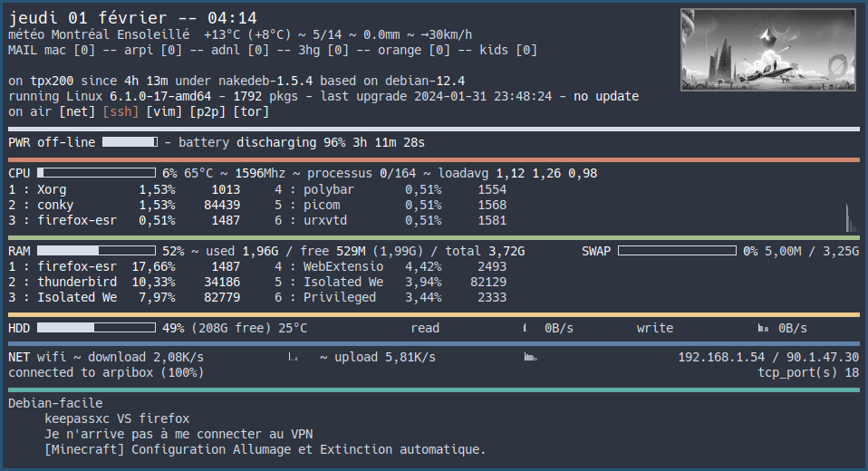Click the RAM usage bar

pyautogui.click(x=97, y=251)
